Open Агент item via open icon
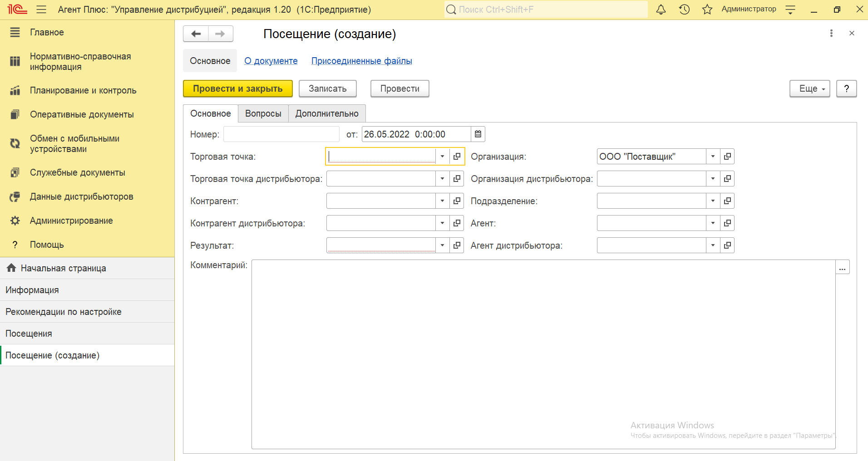Screen dimensions: 868x461 pyautogui.click(x=727, y=223)
